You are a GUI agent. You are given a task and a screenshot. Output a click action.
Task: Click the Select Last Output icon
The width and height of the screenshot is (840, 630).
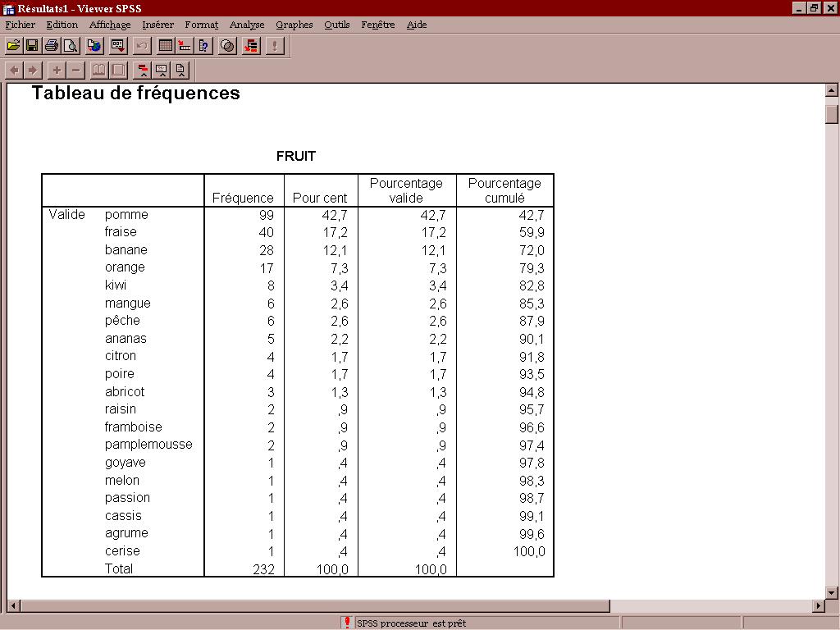(251, 46)
